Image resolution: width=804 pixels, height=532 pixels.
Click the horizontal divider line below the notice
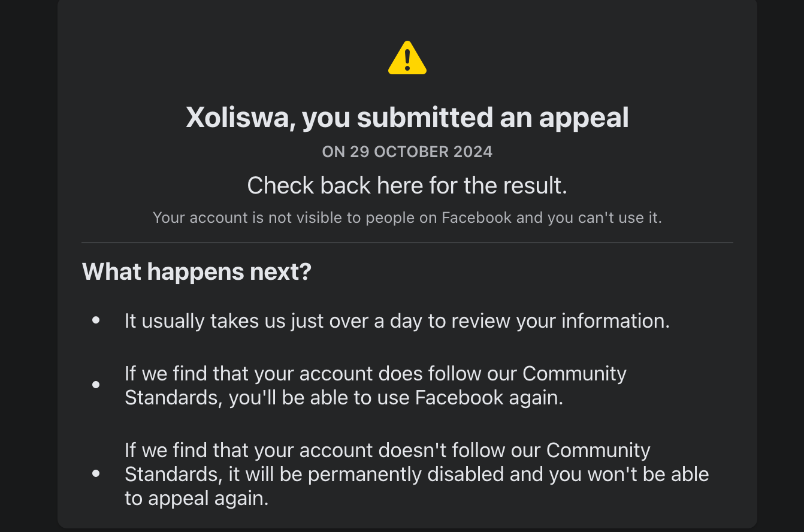[x=407, y=243]
